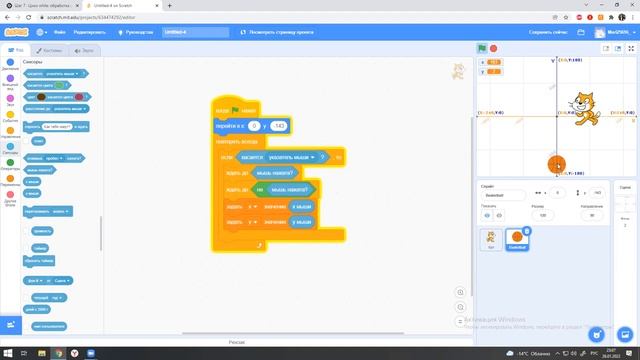Show the sprite using the open-eye button
This screenshot has width=640, height=360.
point(487,215)
